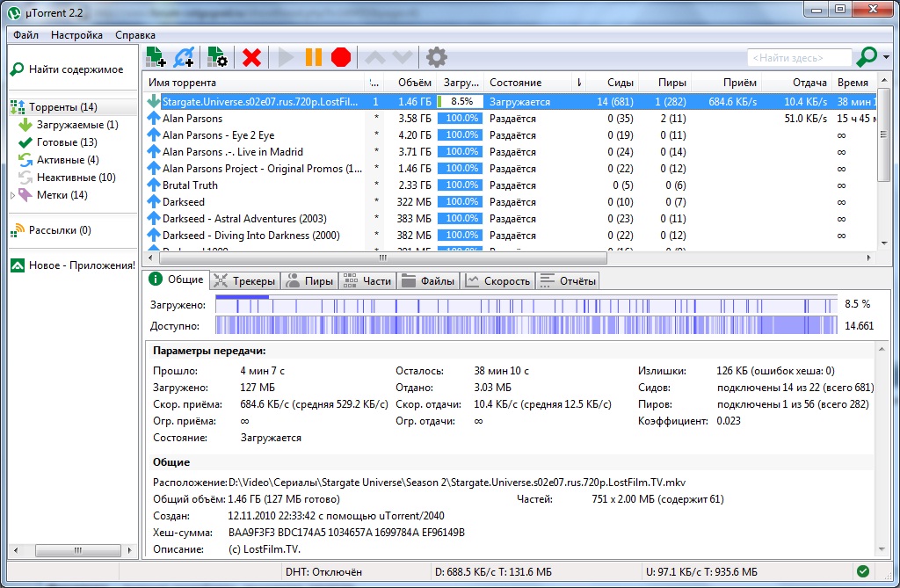The width and height of the screenshot is (900, 588).
Task: Open the Новое - Приложения! sidebar item
Action: pos(81,265)
